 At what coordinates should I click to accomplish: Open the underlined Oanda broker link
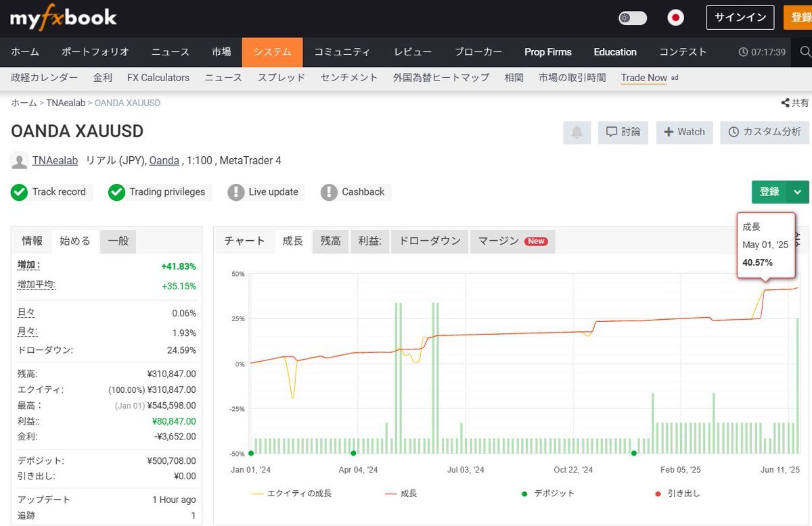(164, 161)
